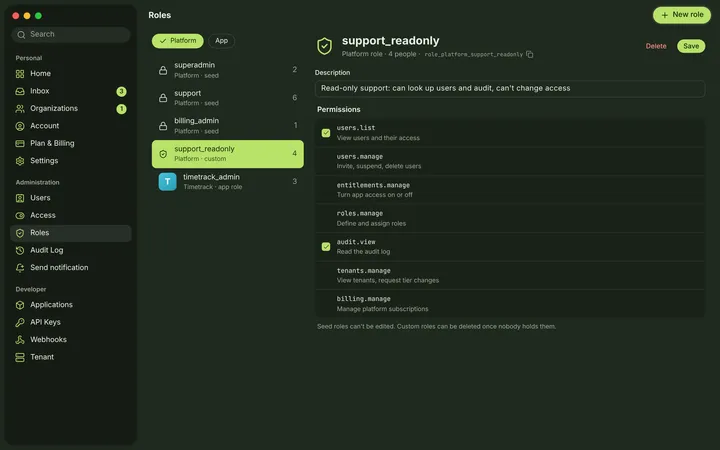Select the support seed role
Screen dimensions: 720x450
click(228, 98)
